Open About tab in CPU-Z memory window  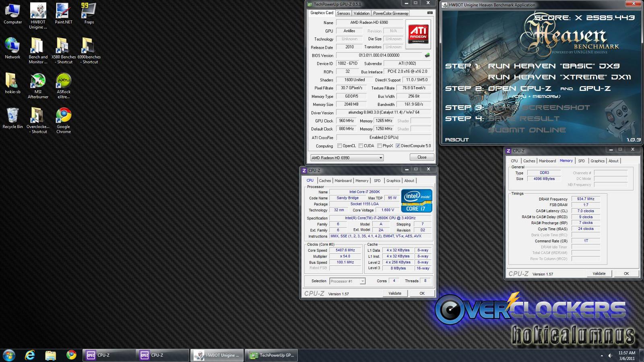click(613, 161)
